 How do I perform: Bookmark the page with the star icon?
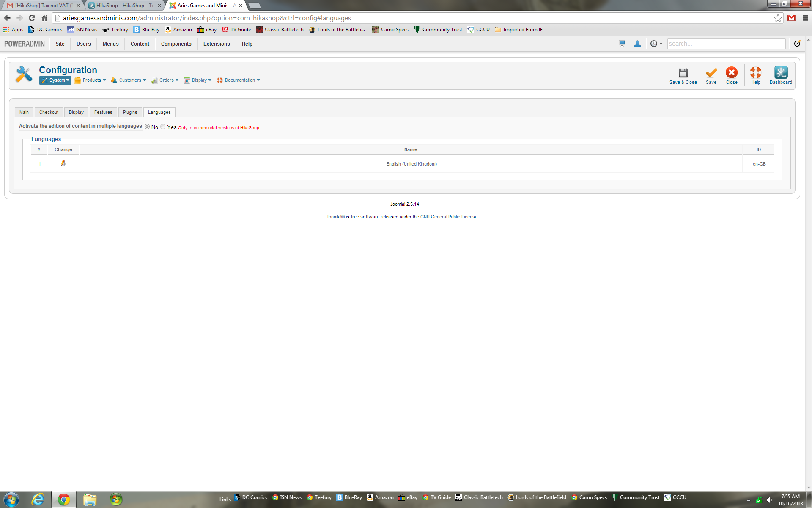point(778,18)
